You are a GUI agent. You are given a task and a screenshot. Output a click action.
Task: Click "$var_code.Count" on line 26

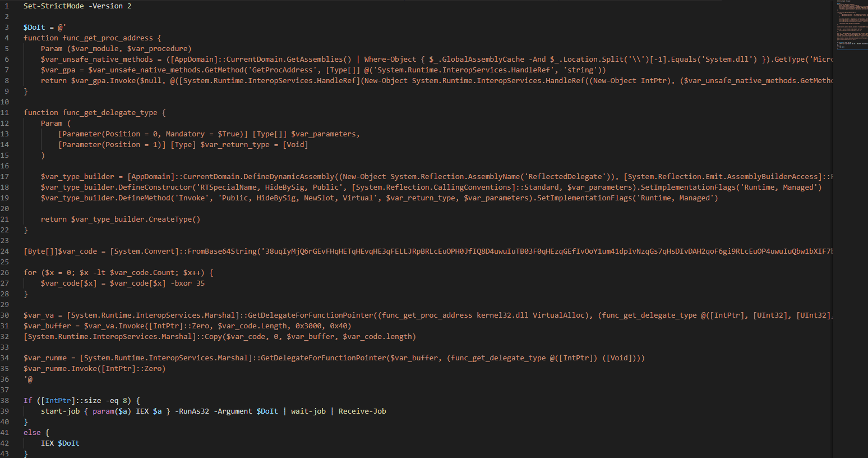[142, 273]
